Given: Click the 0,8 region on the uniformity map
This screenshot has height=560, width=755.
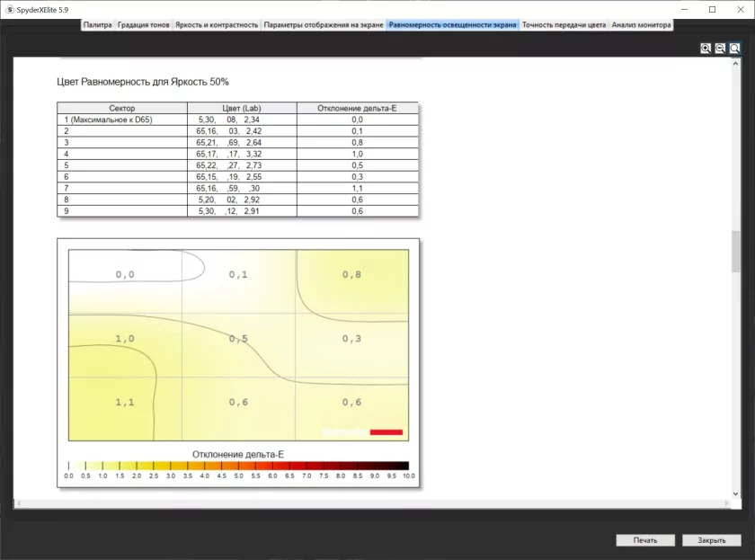Looking at the screenshot, I should pos(351,274).
